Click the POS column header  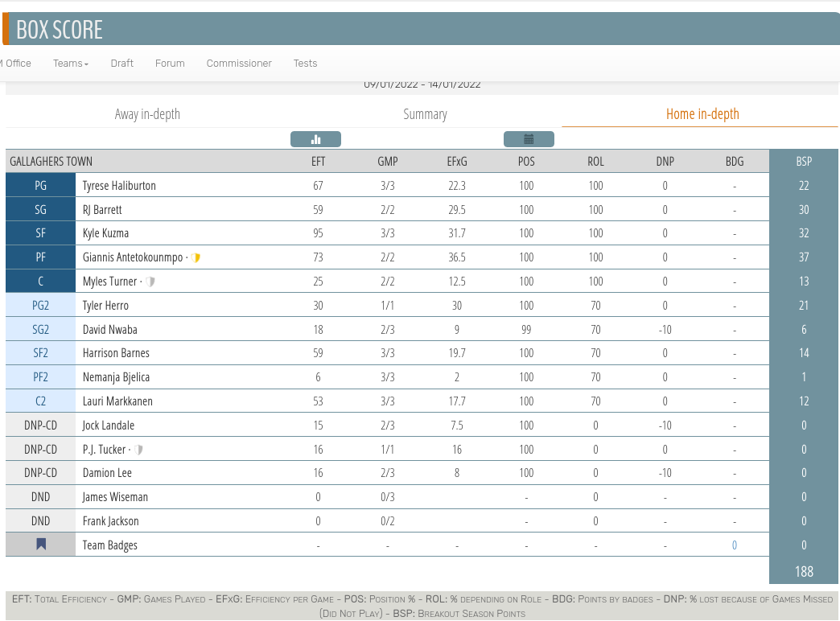click(x=526, y=162)
